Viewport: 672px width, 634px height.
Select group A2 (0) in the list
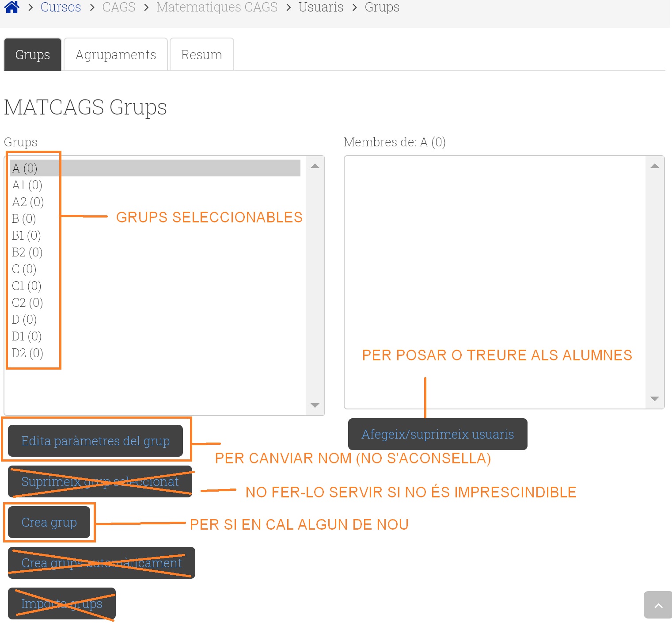point(155,202)
